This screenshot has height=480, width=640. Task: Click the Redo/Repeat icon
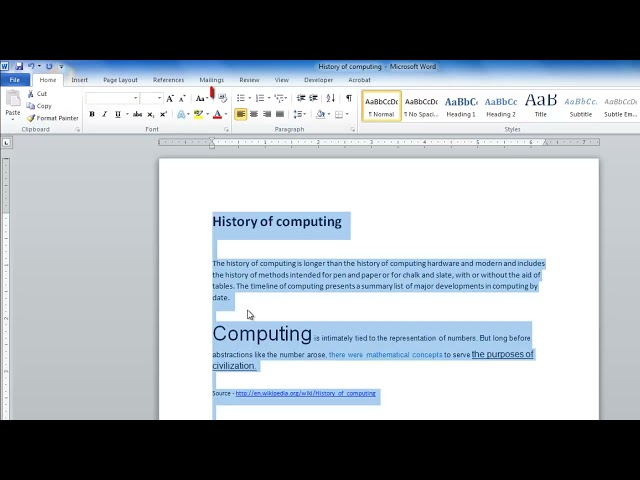(49, 66)
